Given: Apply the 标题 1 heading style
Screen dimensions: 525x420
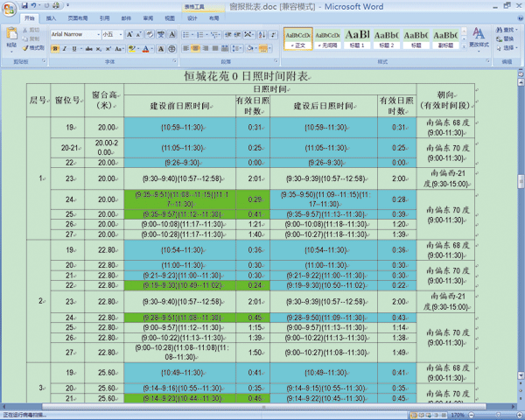Looking at the screenshot, I should [x=357, y=38].
